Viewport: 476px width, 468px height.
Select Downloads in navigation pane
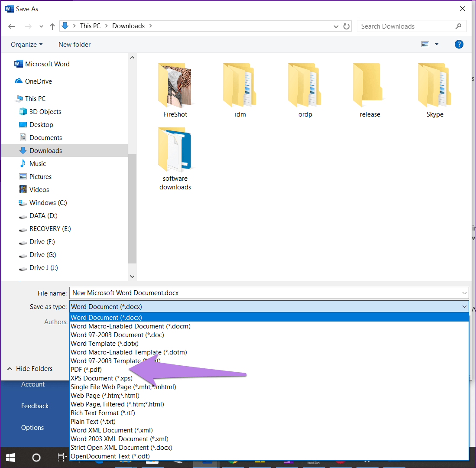[x=65, y=151]
